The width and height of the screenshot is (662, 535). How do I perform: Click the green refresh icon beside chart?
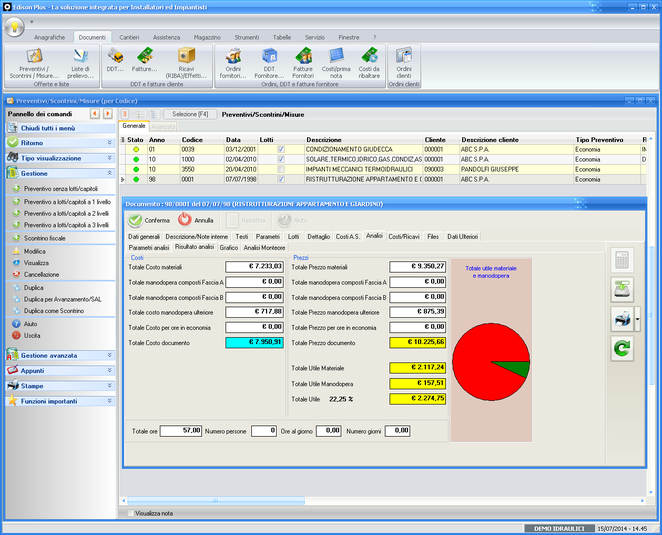pyautogui.click(x=622, y=348)
